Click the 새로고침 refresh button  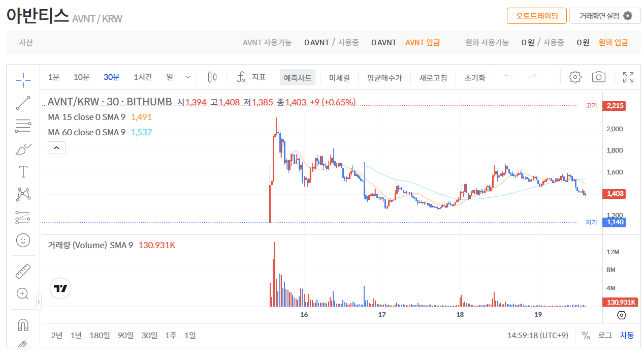(433, 78)
